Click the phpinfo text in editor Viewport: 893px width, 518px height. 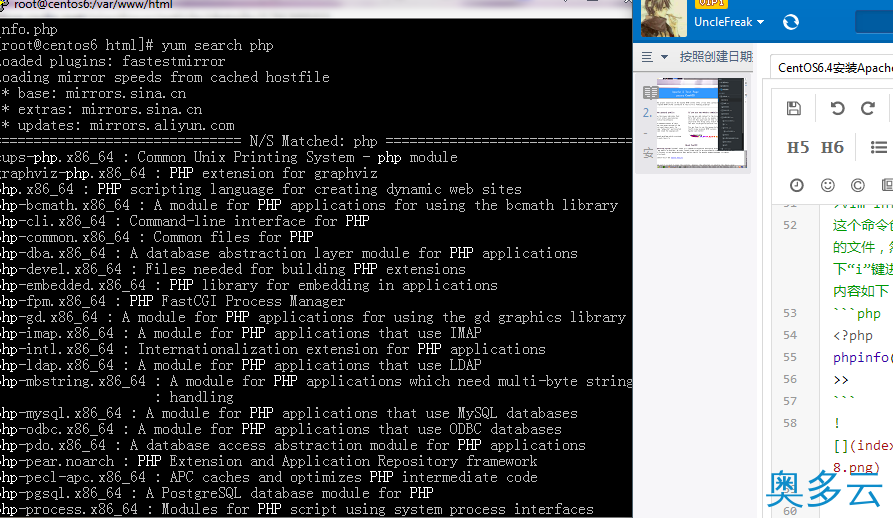(862, 357)
